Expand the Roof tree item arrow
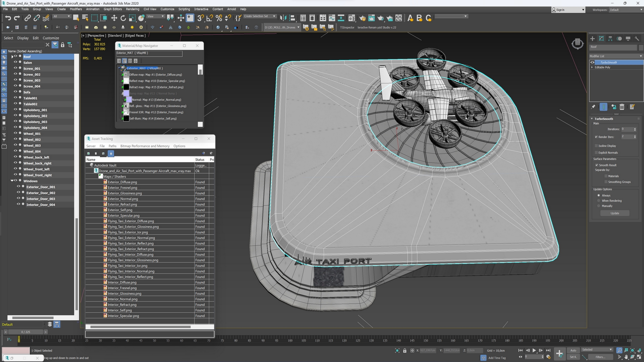 (x=12, y=57)
